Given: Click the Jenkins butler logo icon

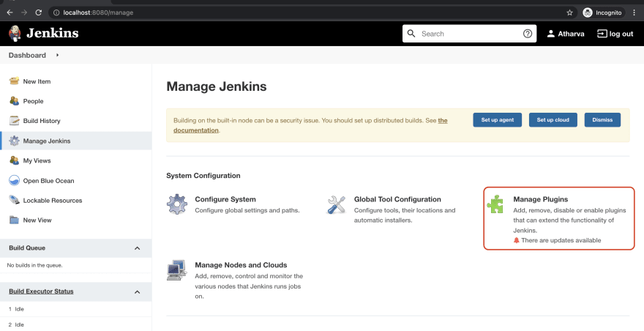Looking at the screenshot, I should tap(15, 33).
